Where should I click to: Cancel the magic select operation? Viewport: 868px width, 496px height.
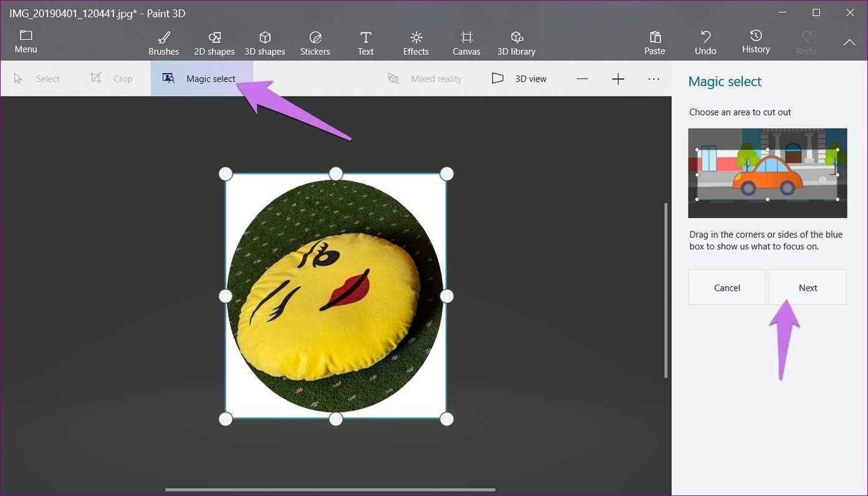click(x=727, y=288)
